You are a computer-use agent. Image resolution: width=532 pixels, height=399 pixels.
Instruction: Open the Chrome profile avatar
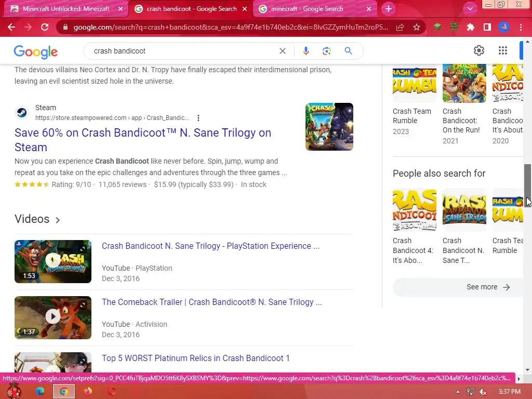click(504, 27)
